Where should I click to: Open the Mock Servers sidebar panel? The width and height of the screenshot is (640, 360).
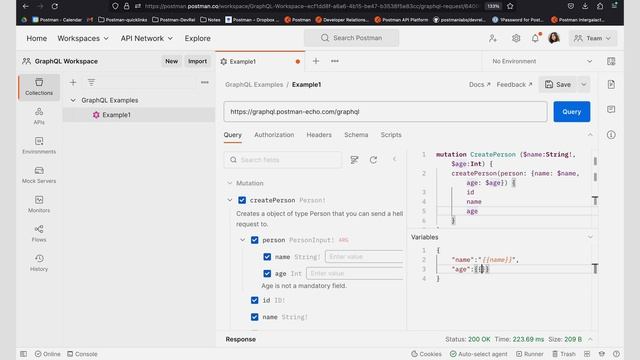[x=39, y=175]
